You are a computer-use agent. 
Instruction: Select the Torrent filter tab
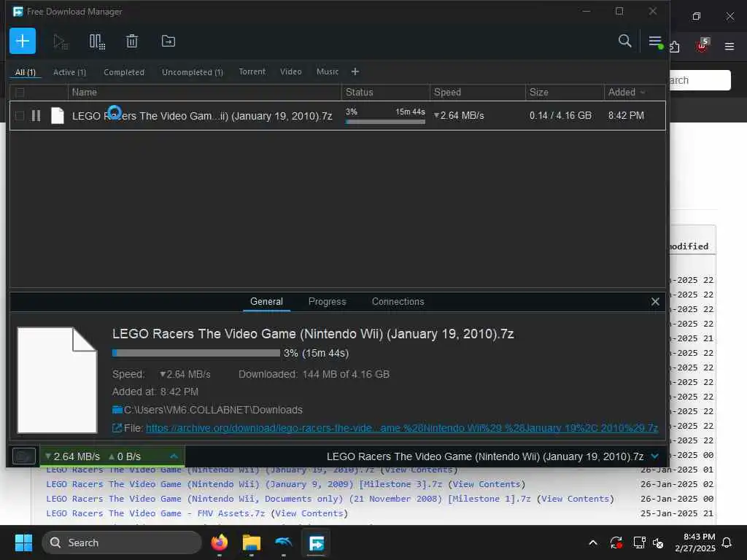(252, 71)
